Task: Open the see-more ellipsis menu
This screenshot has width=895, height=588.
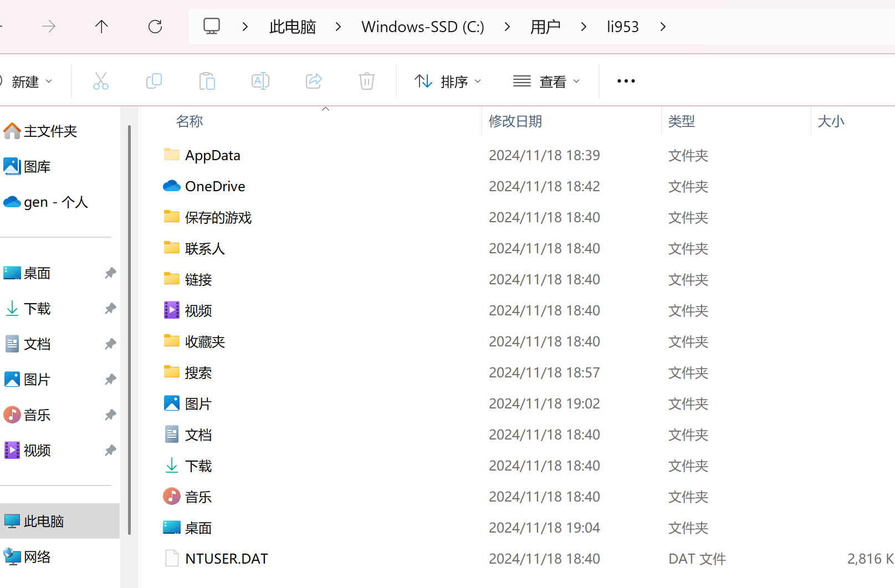Action: 626,81
